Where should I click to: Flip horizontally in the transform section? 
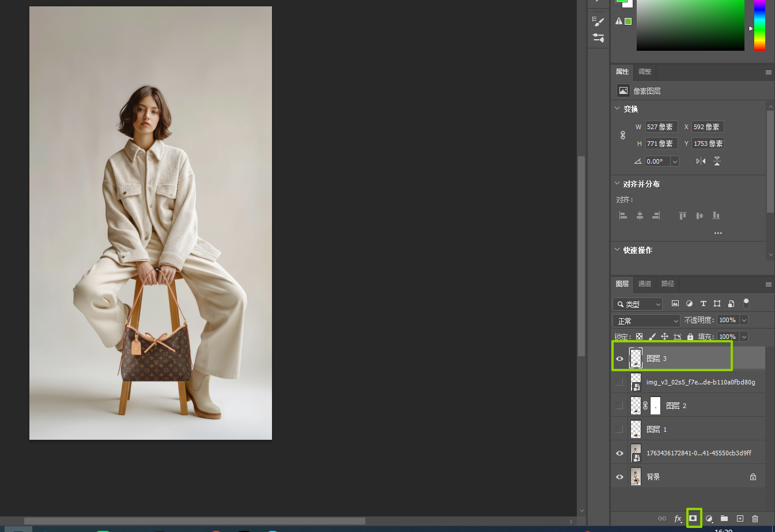pos(701,161)
